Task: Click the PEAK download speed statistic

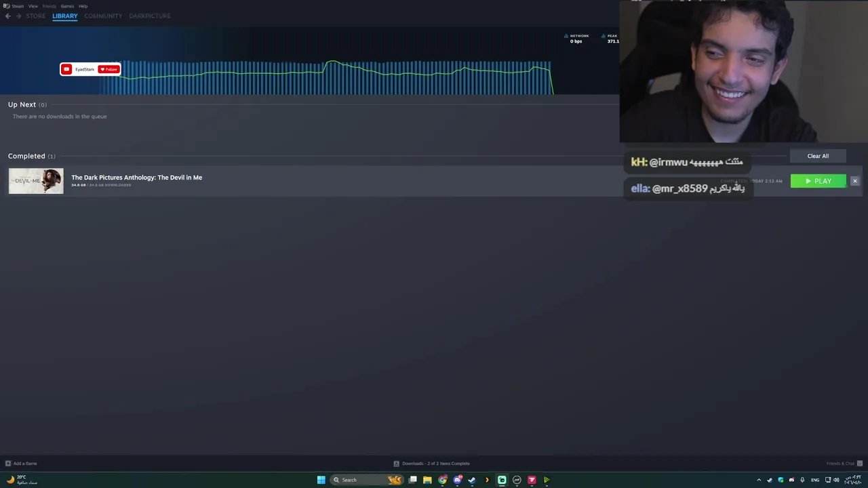Action: pos(610,39)
